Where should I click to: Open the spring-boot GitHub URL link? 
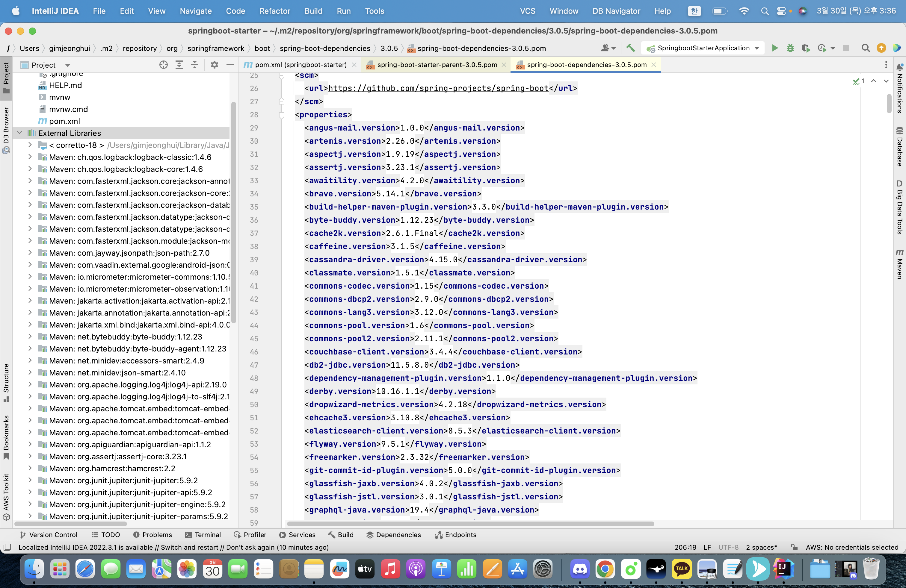pos(438,88)
